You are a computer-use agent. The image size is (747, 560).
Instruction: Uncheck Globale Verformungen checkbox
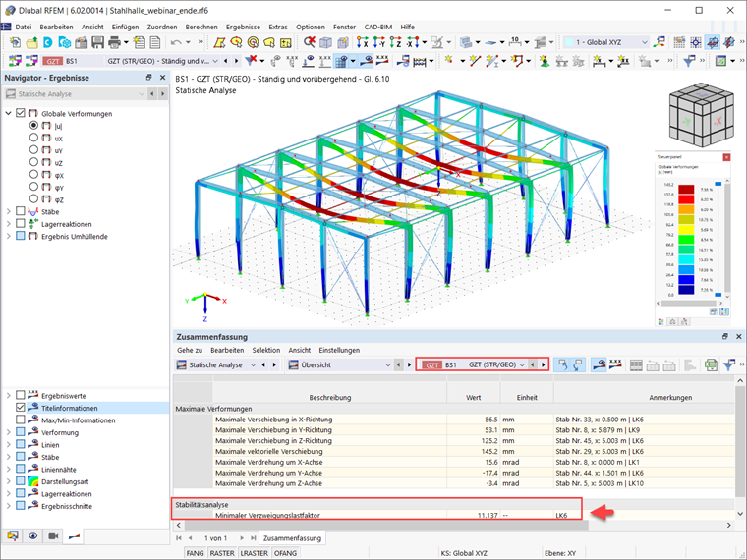click(21, 113)
